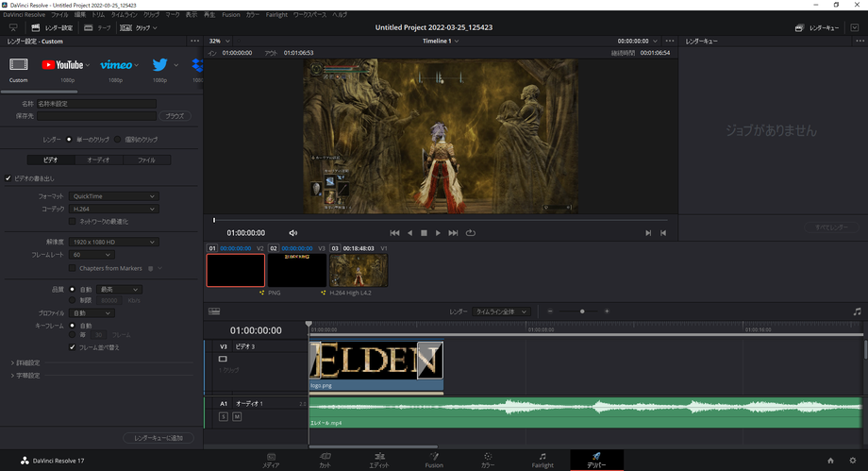Click the render name input field
The width and height of the screenshot is (868, 471).
click(x=97, y=104)
